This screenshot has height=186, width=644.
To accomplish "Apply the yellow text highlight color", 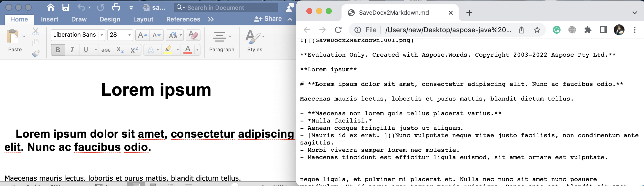I will pos(168,50).
